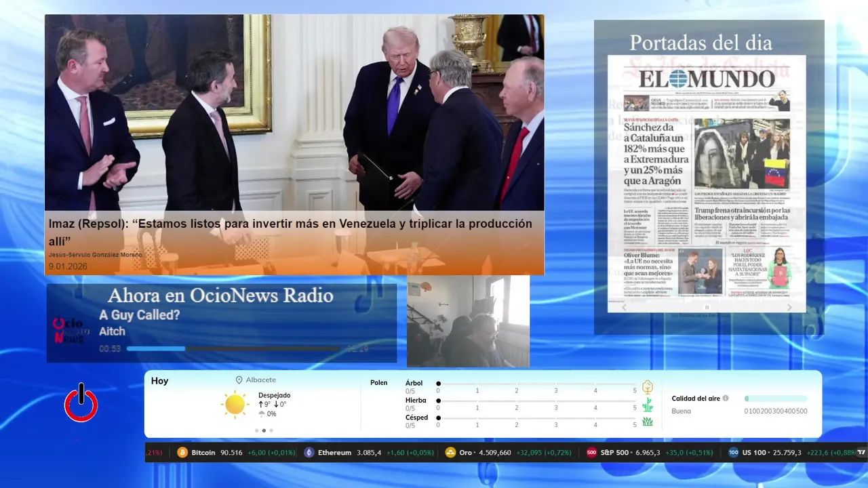
Task: Click S&P 500 value '6.965,3'
Action: coord(648,453)
